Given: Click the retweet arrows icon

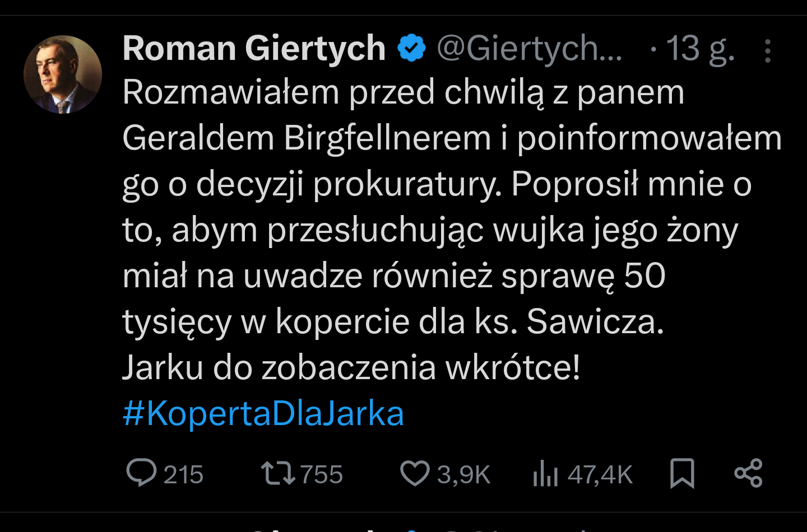Looking at the screenshot, I should tap(278, 473).
